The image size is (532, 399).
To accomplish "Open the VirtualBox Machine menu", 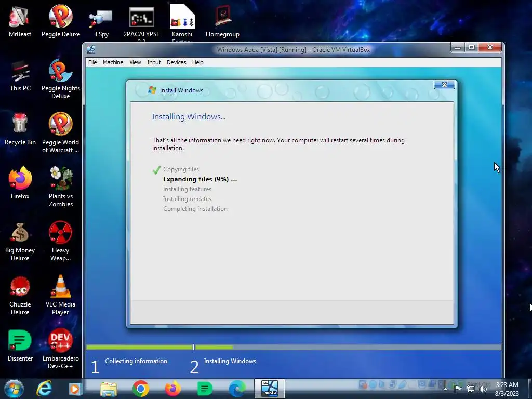I will (x=113, y=62).
